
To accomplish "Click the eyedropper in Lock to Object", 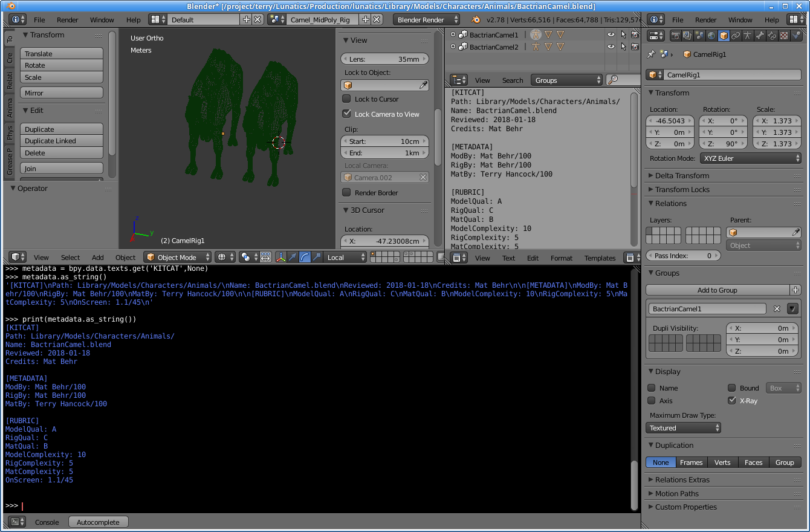I will [424, 85].
